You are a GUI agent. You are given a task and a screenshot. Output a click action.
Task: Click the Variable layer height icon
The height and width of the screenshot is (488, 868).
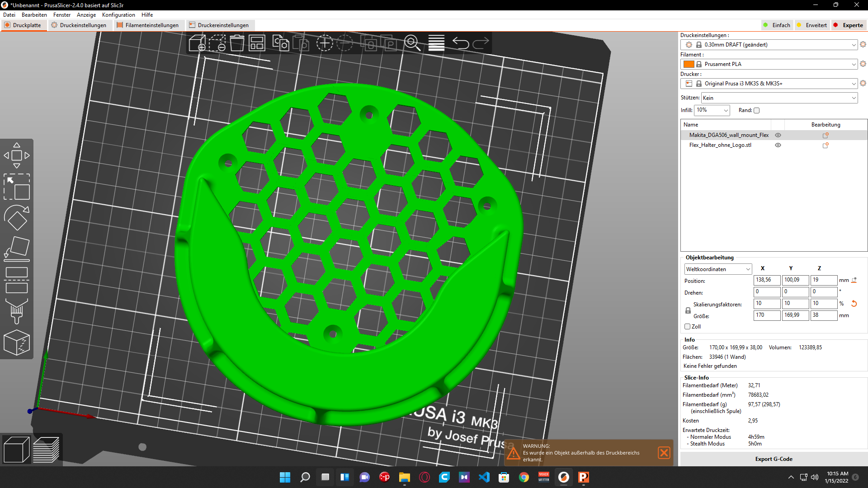point(436,43)
